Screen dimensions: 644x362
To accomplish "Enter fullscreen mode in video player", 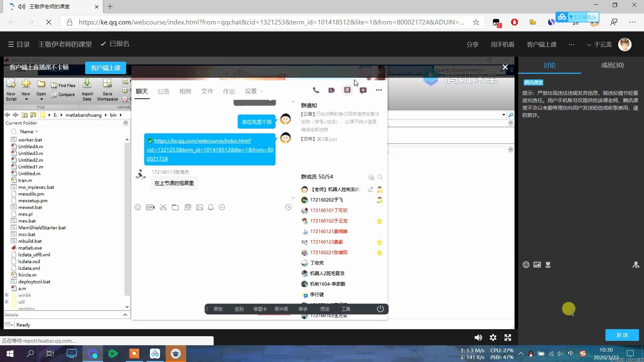I will pyautogui.click(x=508, y=338).
